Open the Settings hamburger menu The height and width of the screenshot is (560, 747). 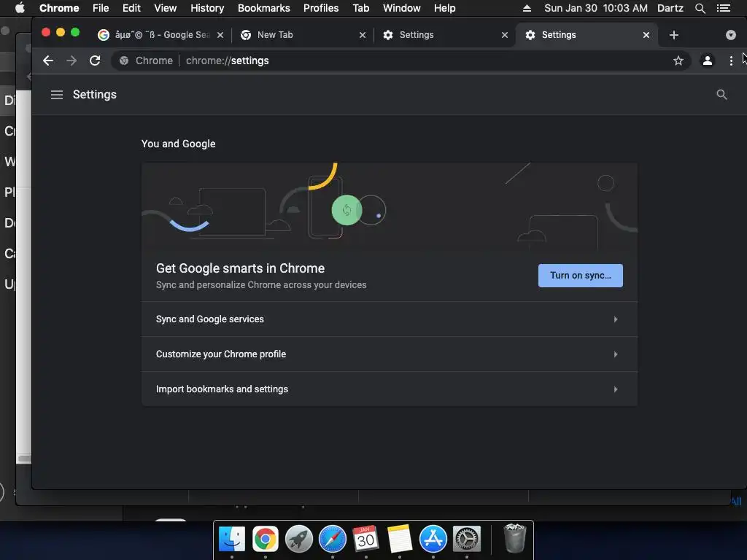[57, 95]
